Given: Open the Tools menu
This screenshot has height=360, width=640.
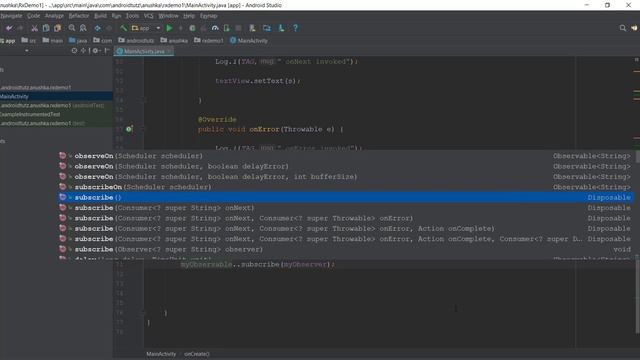Looking at the screenshot, I should click(x=132, y=16).
